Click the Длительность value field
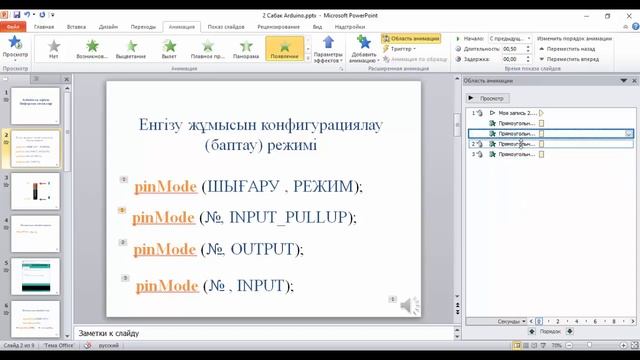The height and width of the screenshot is (360, 640). (x=513, y=49)
